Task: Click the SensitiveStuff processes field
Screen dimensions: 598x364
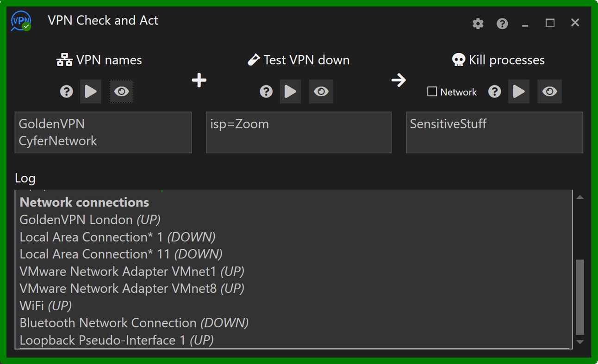Action: 494,132
